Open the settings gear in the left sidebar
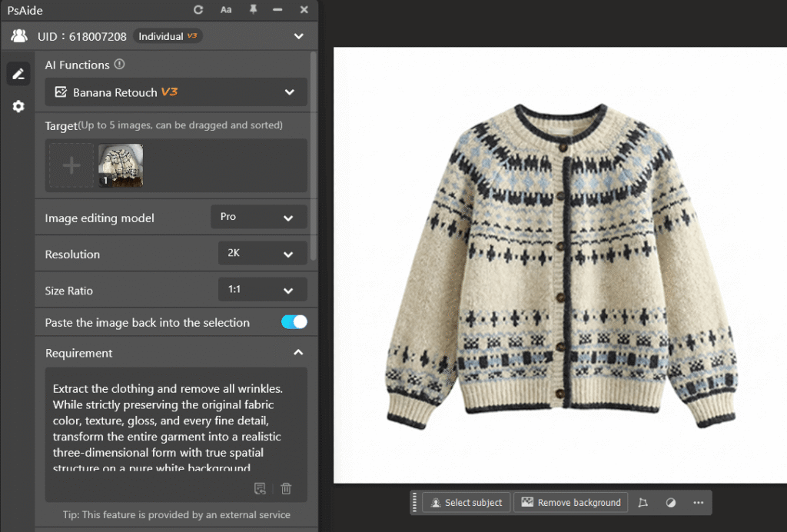This screenshot has height=532, width=787. (x=18, y=106)
